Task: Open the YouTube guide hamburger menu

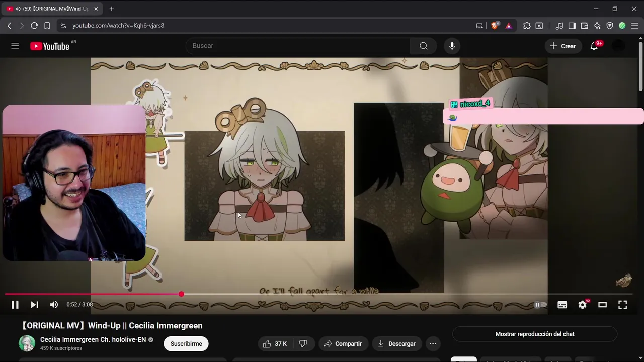Action: point(15,46)
